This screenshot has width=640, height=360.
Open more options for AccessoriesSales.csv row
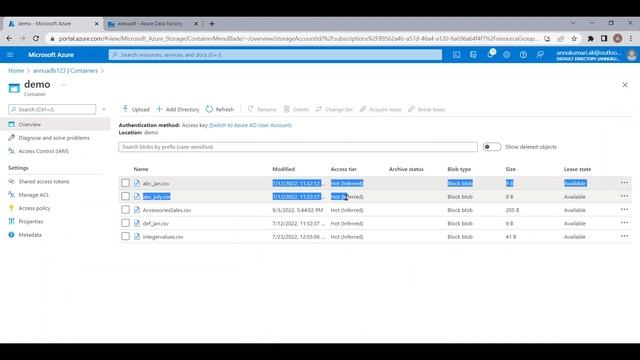click(624, 210)
